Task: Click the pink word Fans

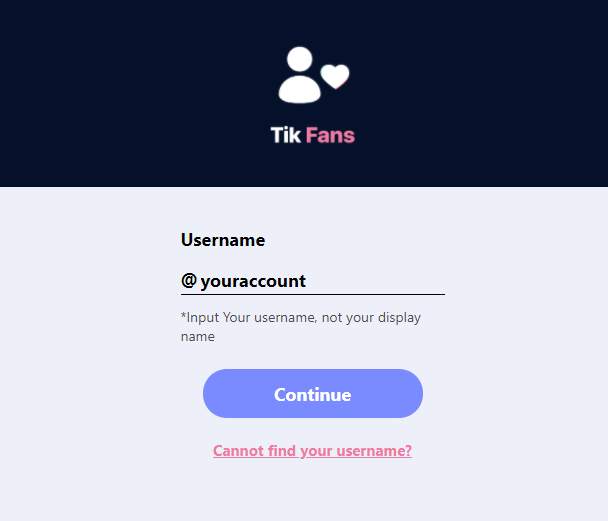Action: coord(330,135)
